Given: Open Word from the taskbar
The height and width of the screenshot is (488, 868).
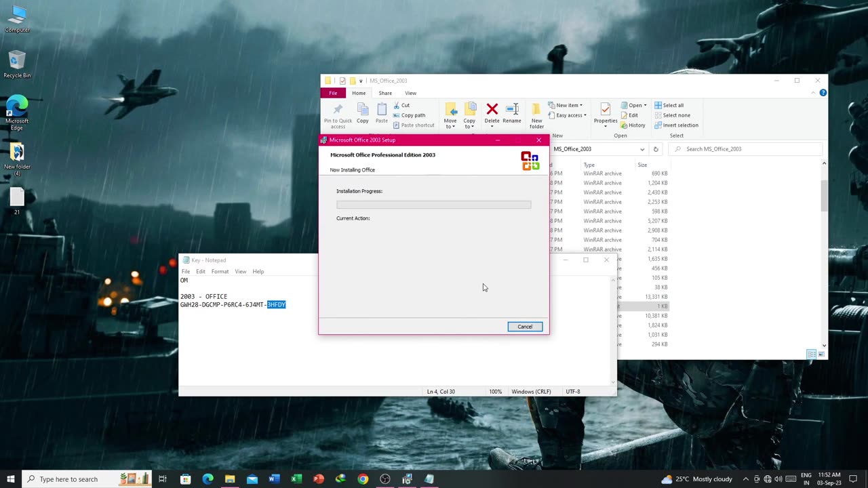Looking at the screenshot, I should [x=274, y=479].
